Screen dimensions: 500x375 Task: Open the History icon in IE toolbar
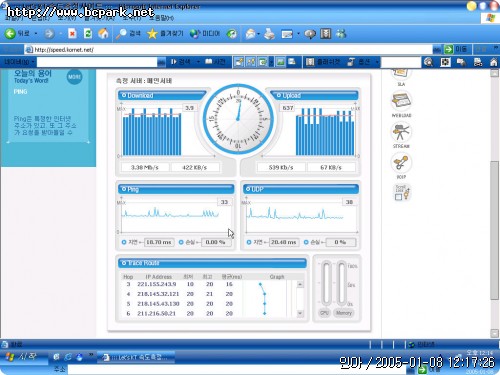[x=232, y=33]
